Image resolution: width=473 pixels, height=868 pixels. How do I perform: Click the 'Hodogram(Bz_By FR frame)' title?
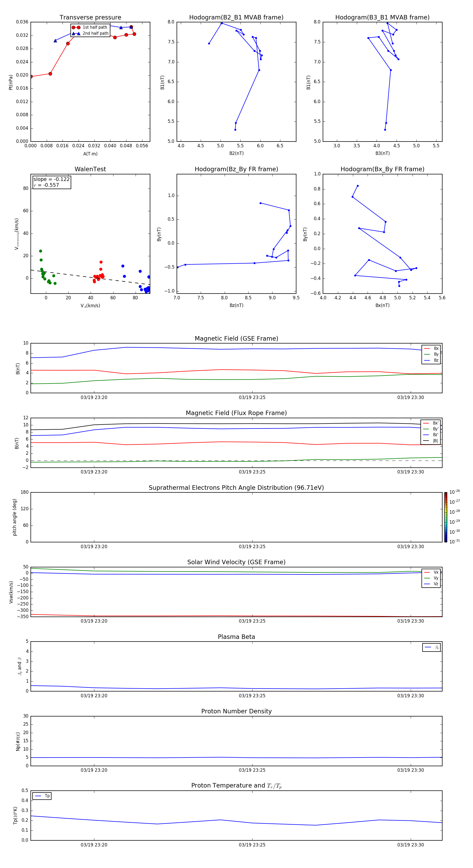tap(236, 169)
